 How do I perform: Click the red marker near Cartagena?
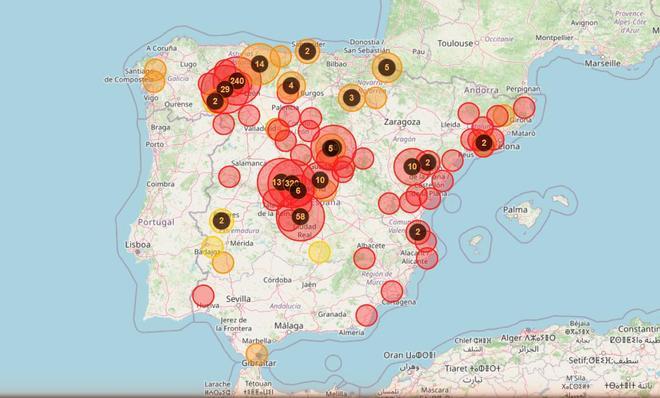click(x=392, y=291)
